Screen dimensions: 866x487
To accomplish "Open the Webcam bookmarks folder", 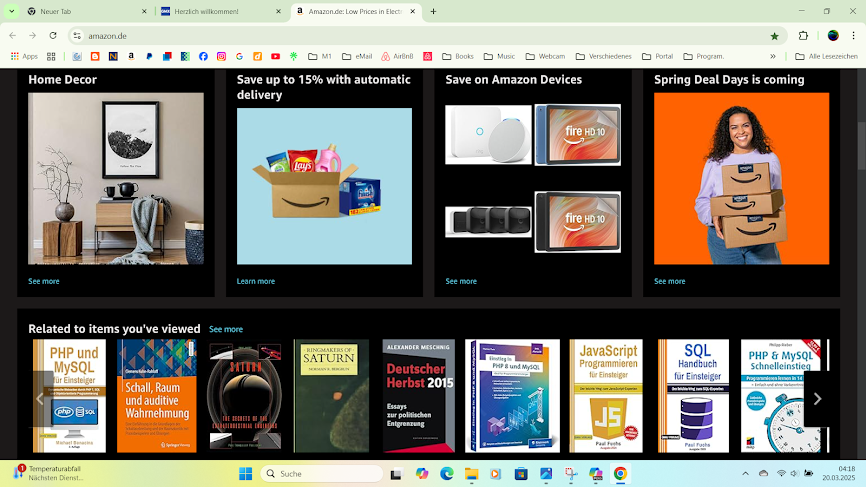I will pyautogui.click(x=545, y=56).
